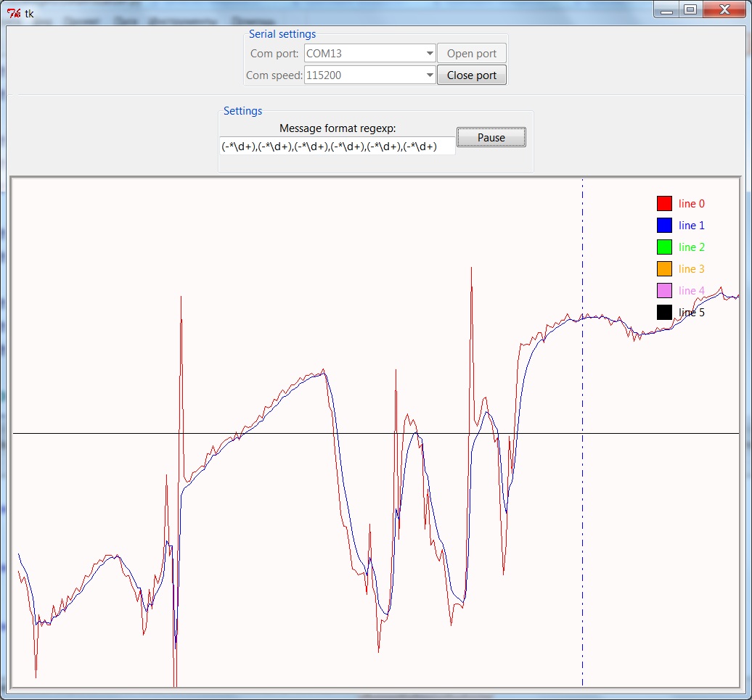This screenshot has width=752, height=700.
Task: Pause the live plot
Action: (491, 138)
